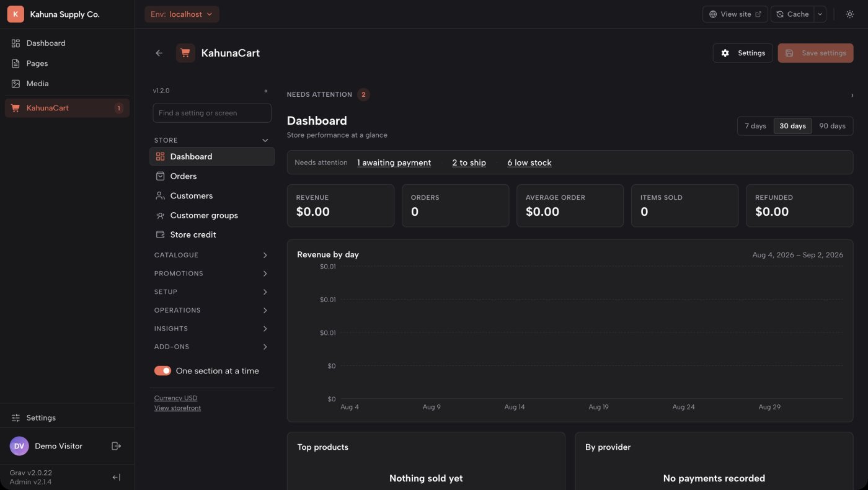This screenshot has width=868, height=490.
Task: Open the Cache dropdown arrow
Action: (x=820, y=14)
